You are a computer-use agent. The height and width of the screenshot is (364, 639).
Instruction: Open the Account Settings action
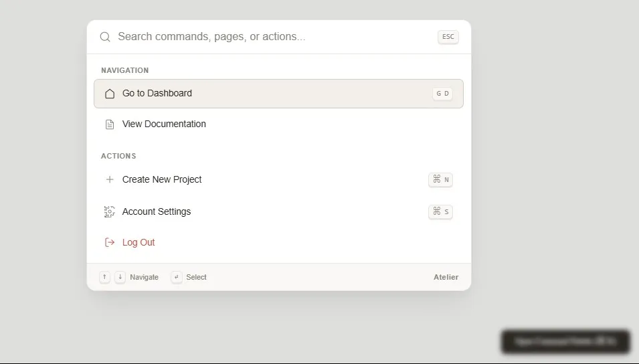pos(278,211)
